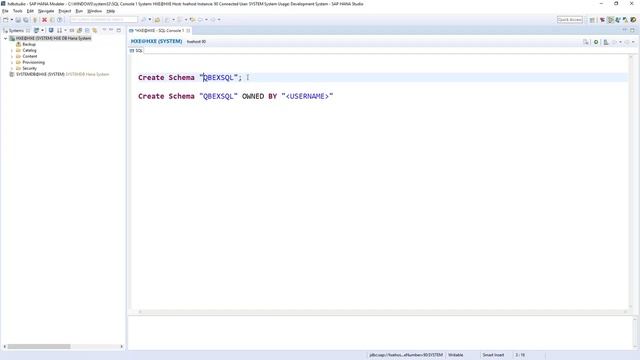640x360 pixels.
Task: Select the Backup item in tree
Action: click(x=29, y=44)
